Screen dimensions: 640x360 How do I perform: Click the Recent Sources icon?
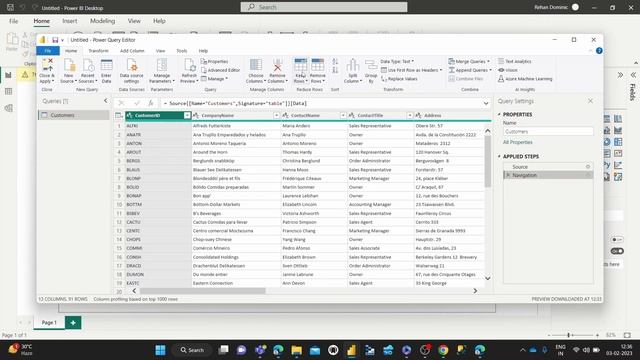coord(88,65)
